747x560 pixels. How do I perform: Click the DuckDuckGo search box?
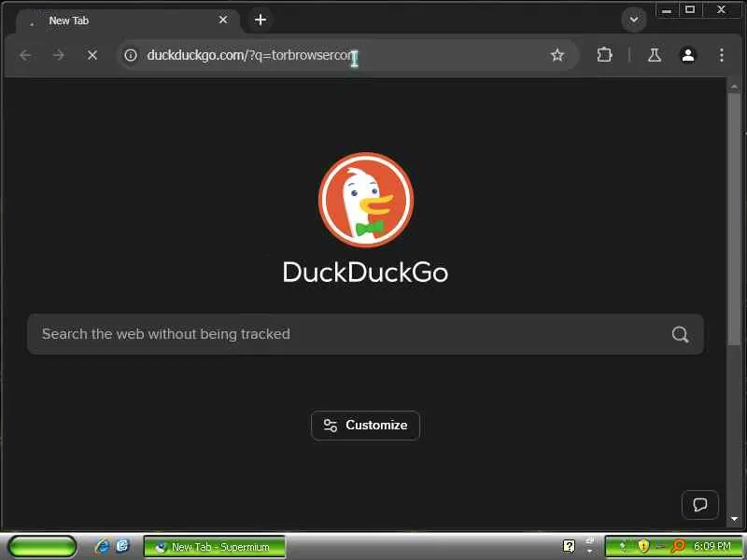point(365,334)
